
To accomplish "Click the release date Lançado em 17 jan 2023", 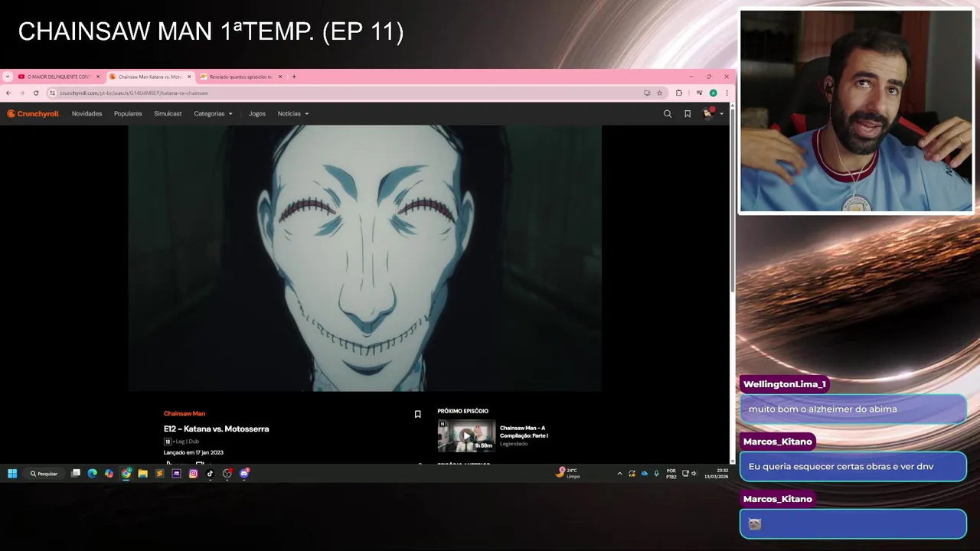I will click(194, 452).
